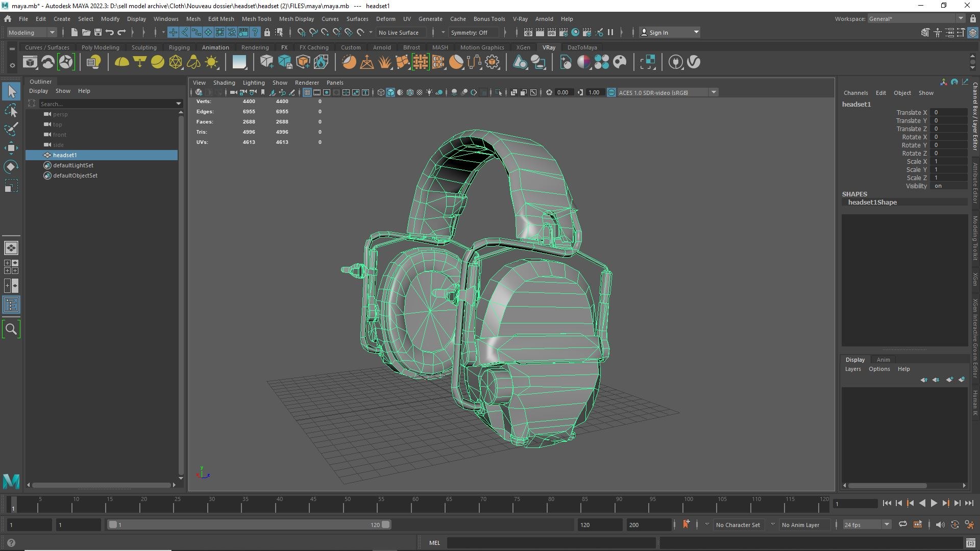Click the V-Ray sphere light shelf icon

[x=158, y=62]
